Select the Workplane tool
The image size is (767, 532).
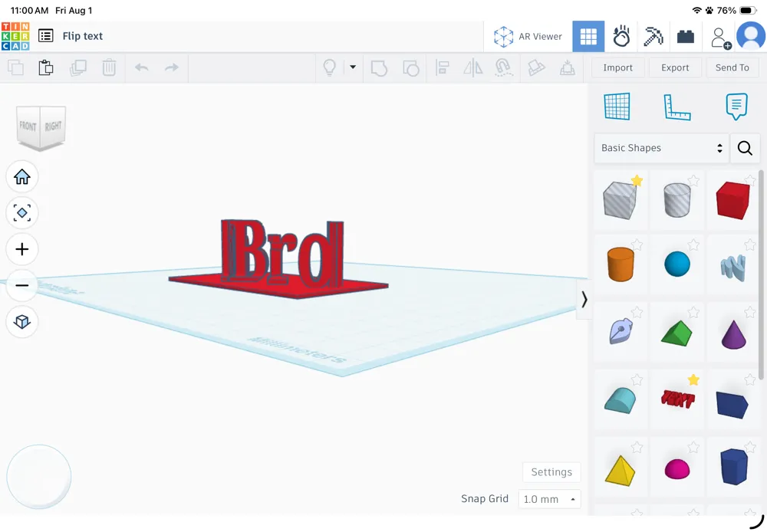click(x=617, y=106)
